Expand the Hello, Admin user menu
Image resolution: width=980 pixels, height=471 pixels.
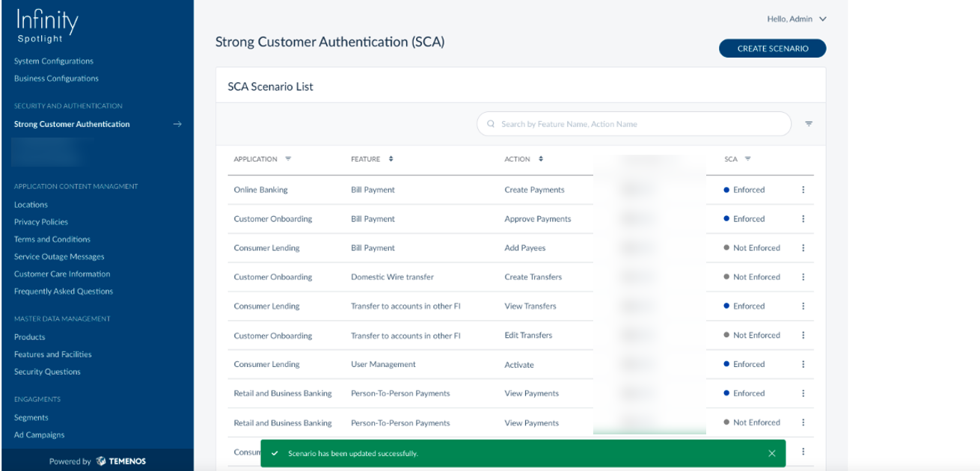[x=823, y=19]
